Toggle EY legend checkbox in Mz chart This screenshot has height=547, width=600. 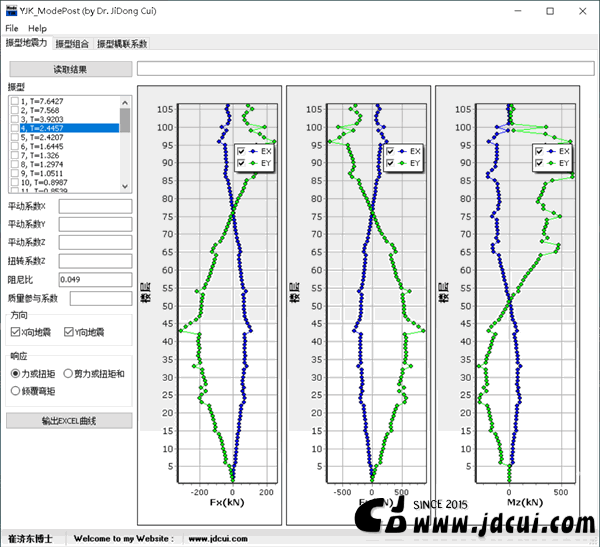point(539,163)
